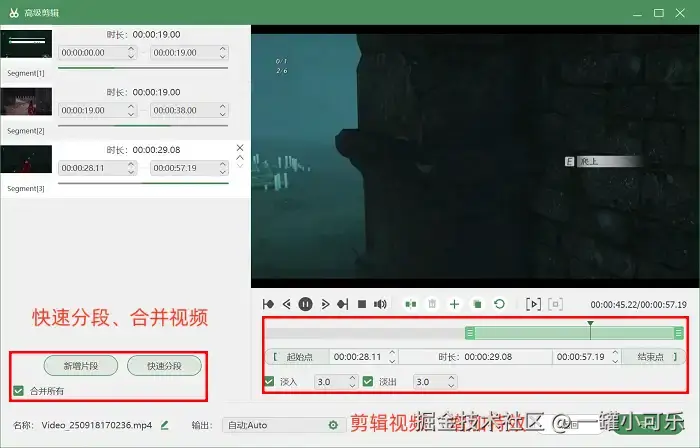Set the 起始点 start point button
700x448 pixels.
coord(298,357)
